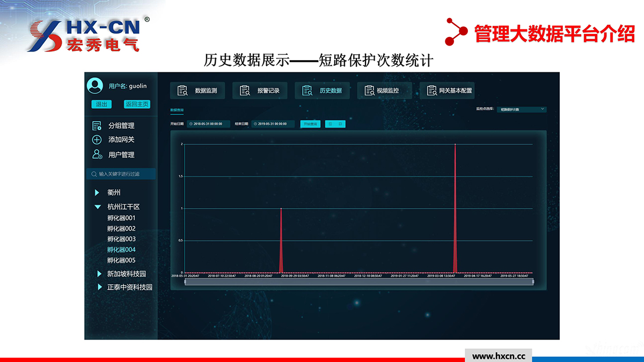Open the 历史数据 tab
This screenshot has width=644, height=362.
[322, 91]
